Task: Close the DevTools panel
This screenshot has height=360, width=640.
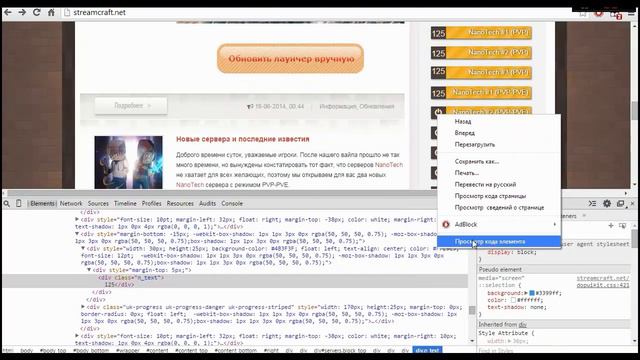Action: [633, 203]
